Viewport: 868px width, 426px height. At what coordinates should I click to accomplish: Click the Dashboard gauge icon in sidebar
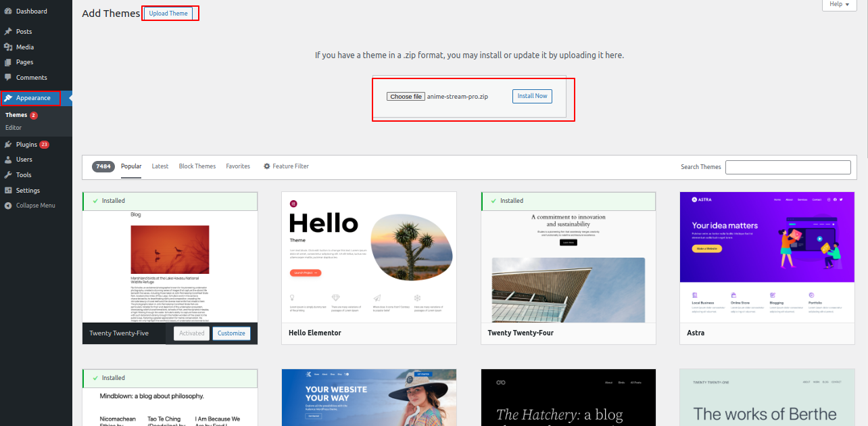(x=8, y=11)
